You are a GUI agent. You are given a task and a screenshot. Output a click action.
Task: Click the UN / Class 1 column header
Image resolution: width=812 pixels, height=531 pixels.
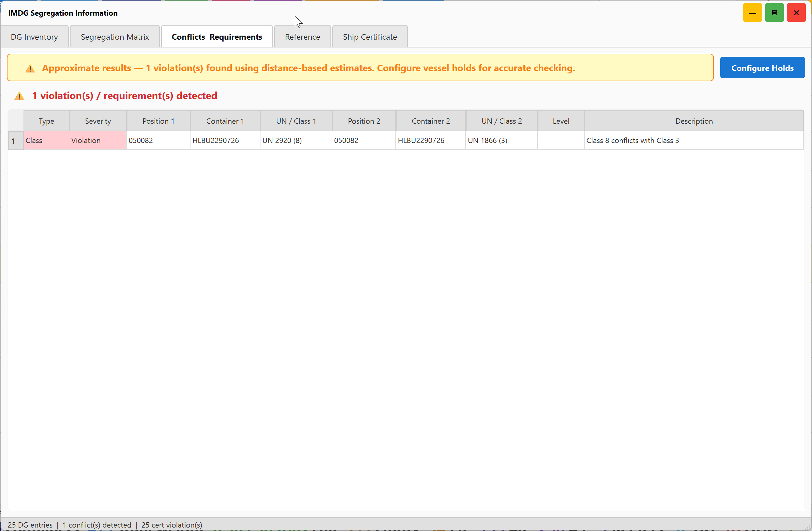click(296, 121)
